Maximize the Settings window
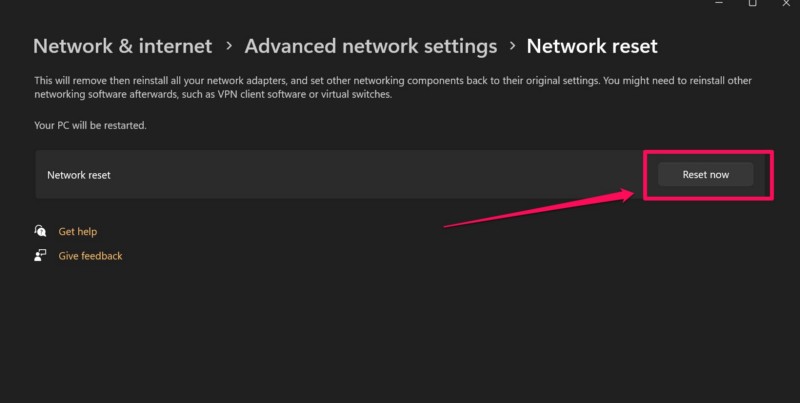800x403 pixels. (752, 4)
